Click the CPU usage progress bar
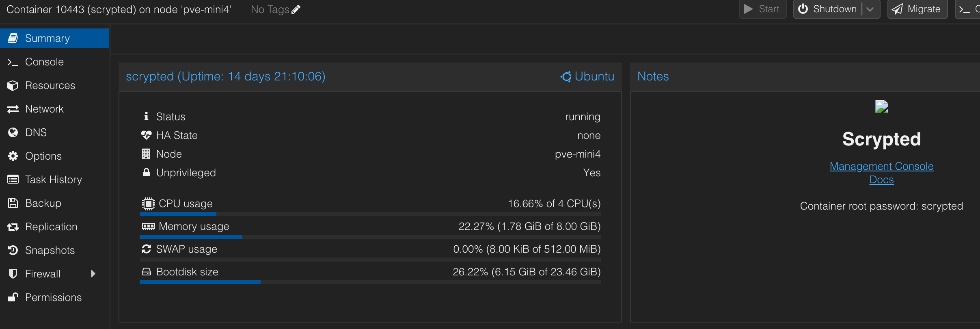The image size is (980, 329). coord(370,214)
